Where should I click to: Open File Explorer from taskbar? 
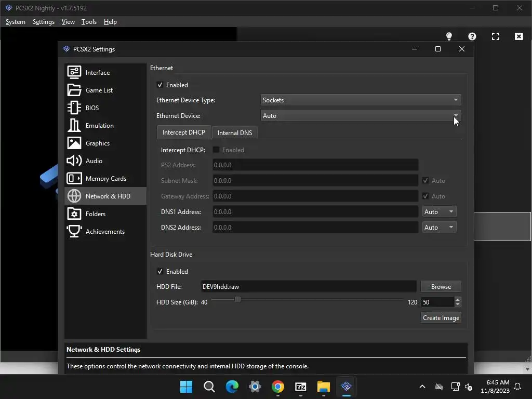[323, 387]
